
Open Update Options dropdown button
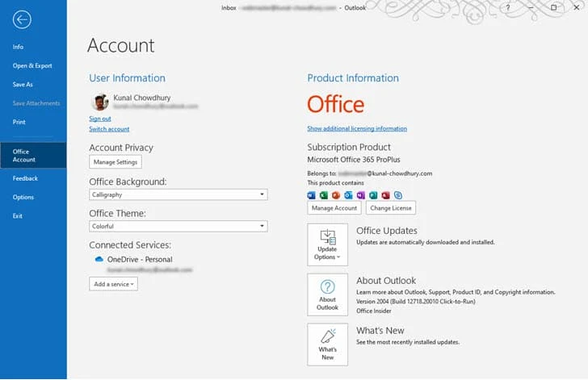(x=327, y=244)
